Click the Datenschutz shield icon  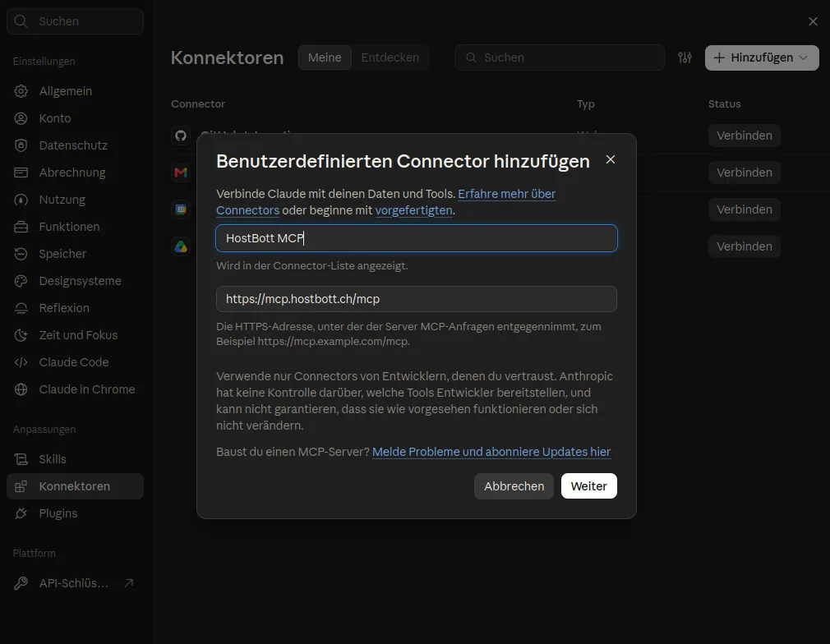click(21, 145)
